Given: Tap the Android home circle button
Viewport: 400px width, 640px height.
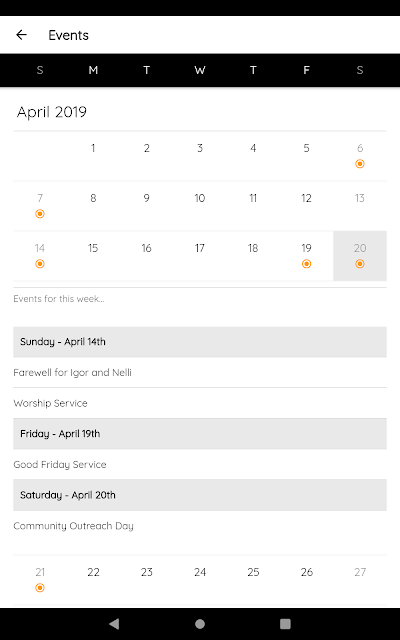Looking at the screenshot, I should [200, 624].
